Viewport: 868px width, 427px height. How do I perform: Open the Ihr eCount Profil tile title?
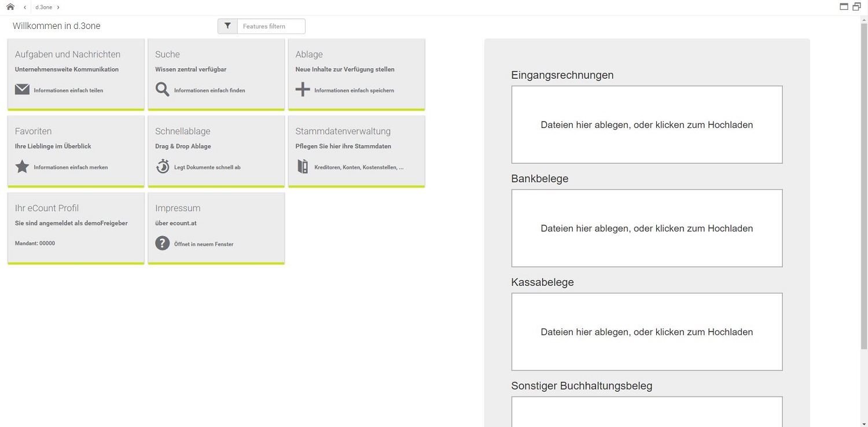pos(47,208)
